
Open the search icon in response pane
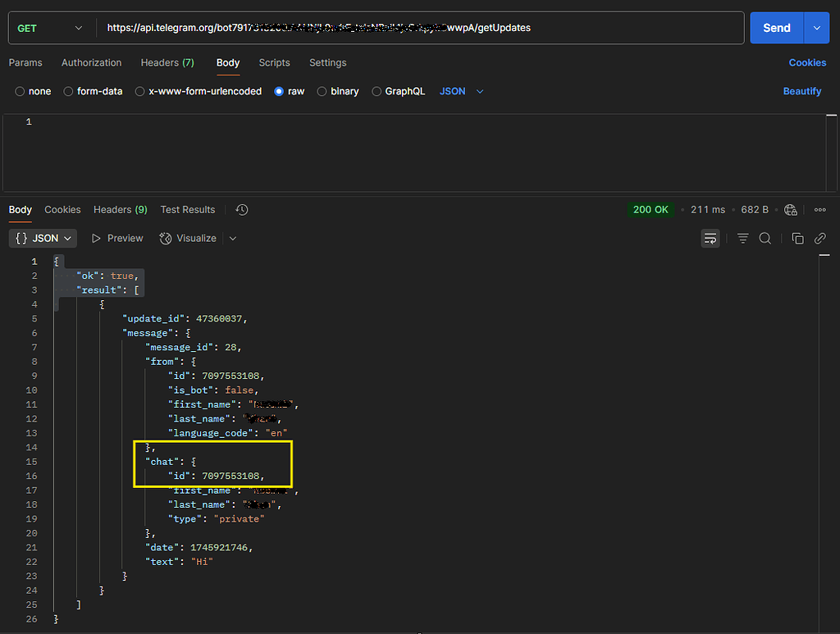[764, 238]
